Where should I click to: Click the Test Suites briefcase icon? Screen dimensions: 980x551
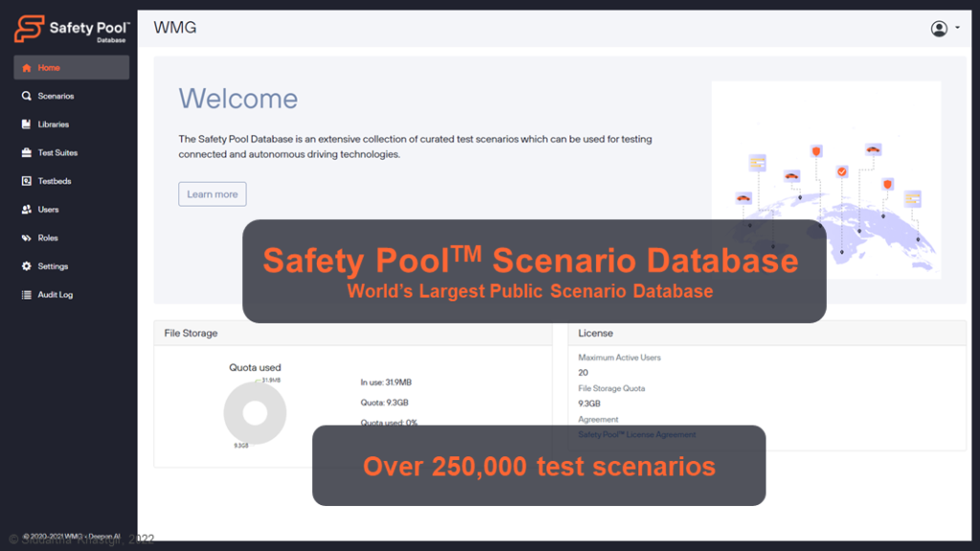[x=26, y=152]
